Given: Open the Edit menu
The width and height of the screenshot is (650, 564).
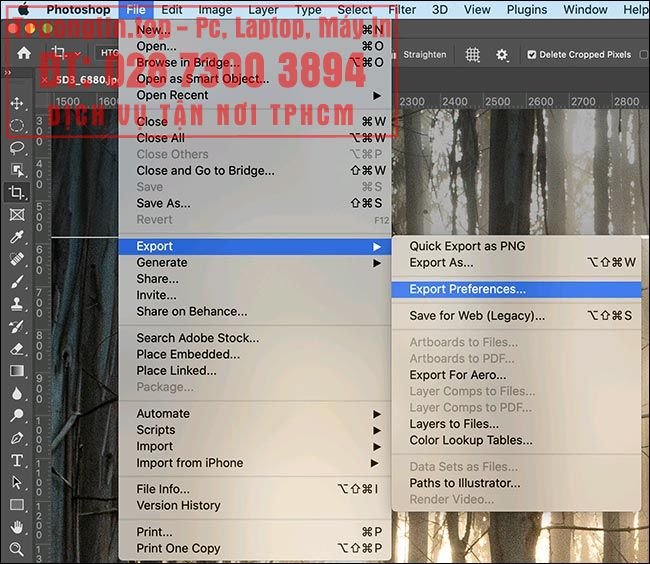Looking at the screenshot, I should (172, 9).
